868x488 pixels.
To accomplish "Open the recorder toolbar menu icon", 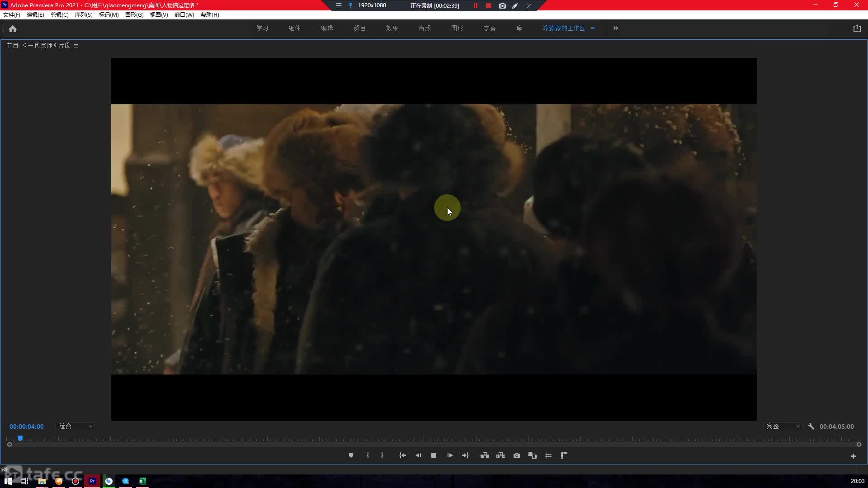I will pos(339,5).
